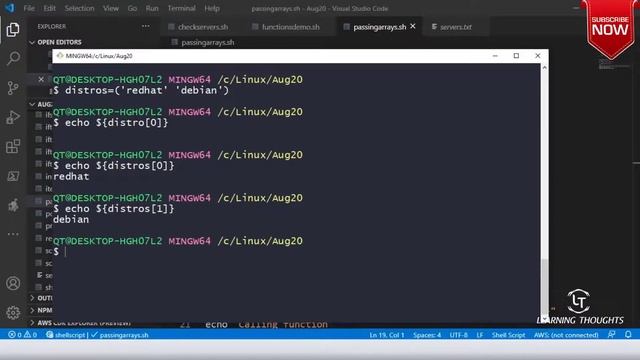Open Explorer views and more actions menu

(146, 26)
